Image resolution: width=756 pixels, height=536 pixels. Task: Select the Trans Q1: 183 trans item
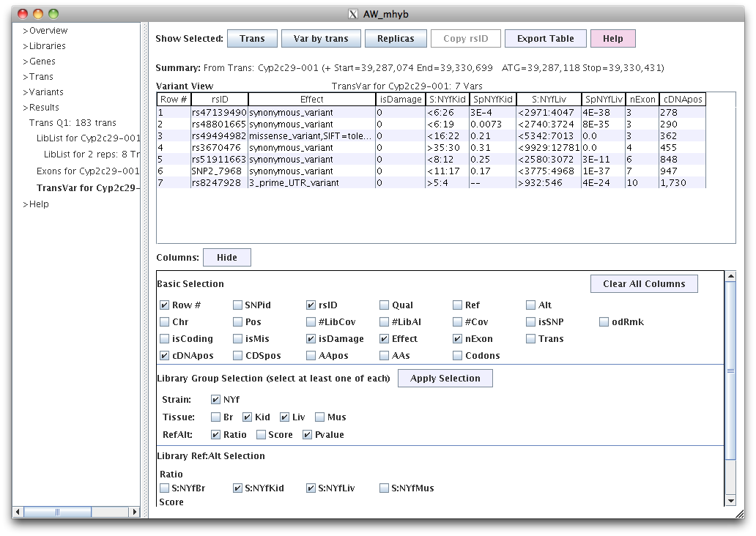point(73,123)
